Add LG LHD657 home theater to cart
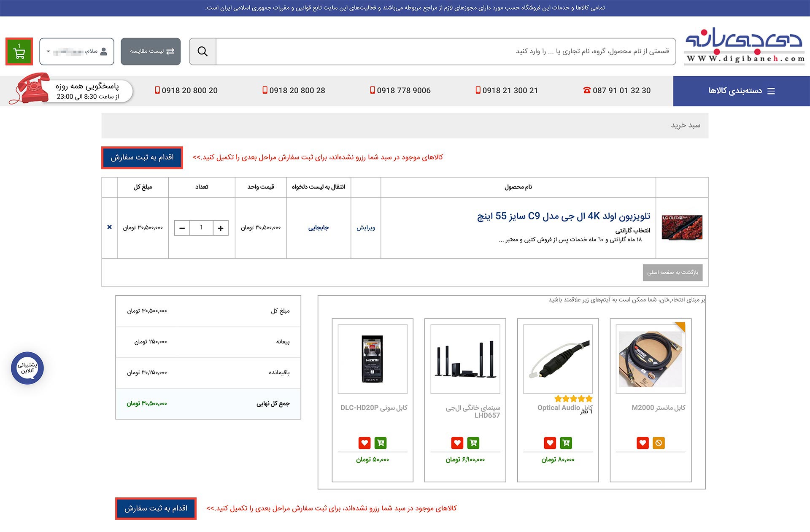810x532 pixels. click(473, 443)
